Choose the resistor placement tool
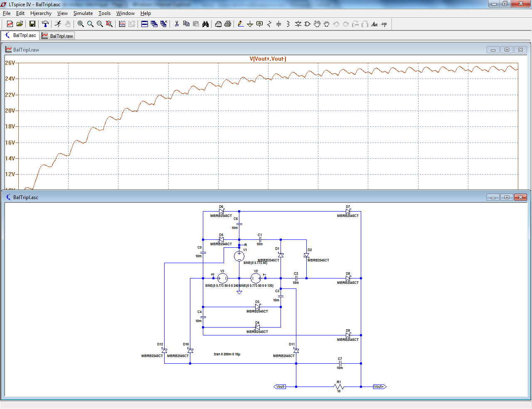 [269, 24]
